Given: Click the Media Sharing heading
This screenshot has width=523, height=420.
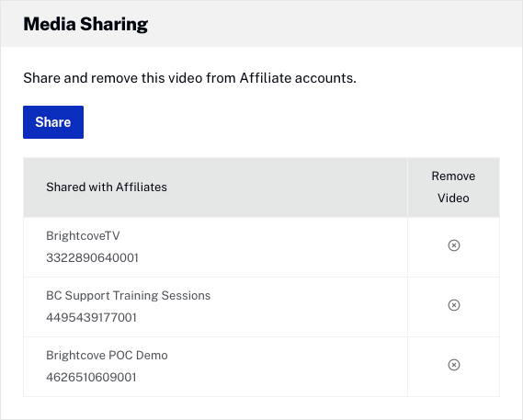Looking at the screenshot, I should (85, 24).
